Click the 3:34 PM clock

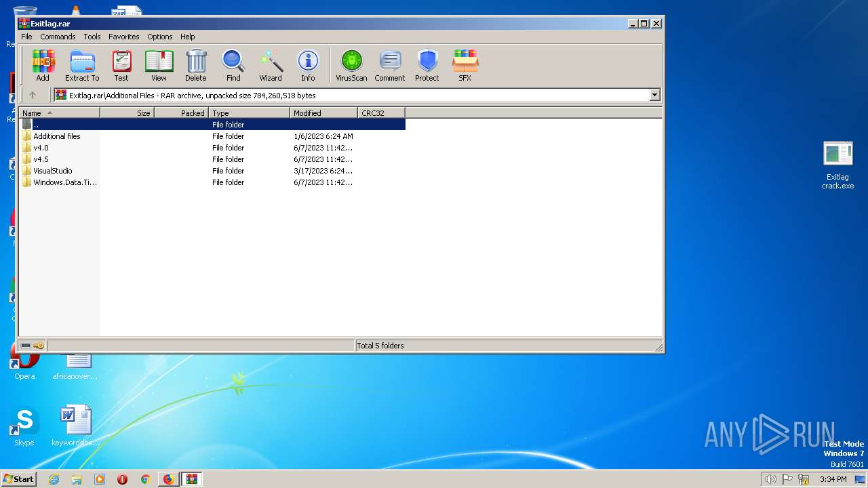click(833, 479)
